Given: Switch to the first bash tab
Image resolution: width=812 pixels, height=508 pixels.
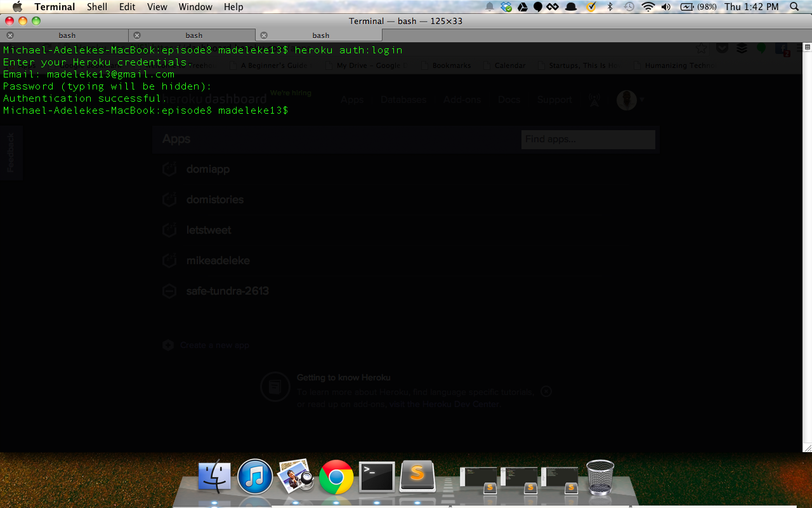Looking at the screenshot, I should pyautogui.click(x=67, y=36).
